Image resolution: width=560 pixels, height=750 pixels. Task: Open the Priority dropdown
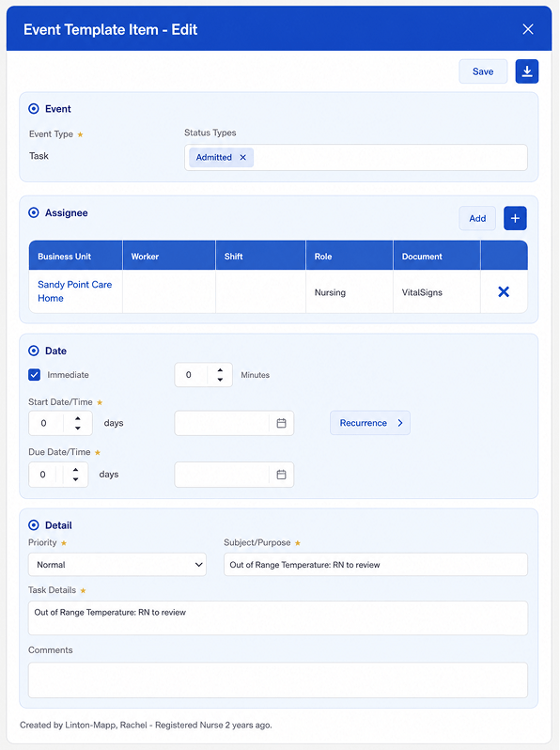click(x=117, y=565)
